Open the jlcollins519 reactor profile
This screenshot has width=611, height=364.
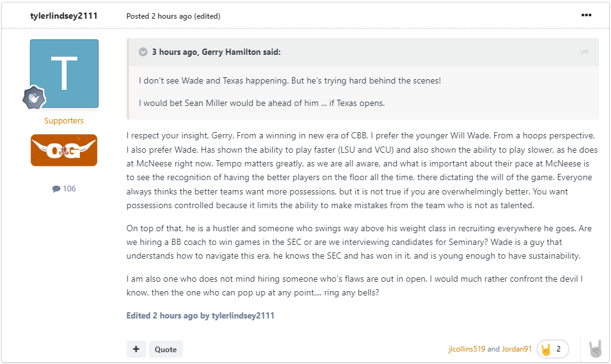coord(466,349)
